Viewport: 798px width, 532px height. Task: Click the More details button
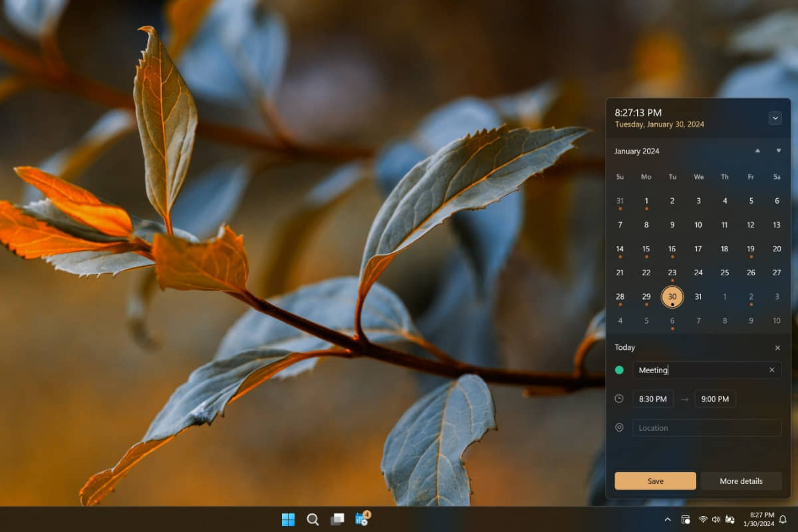741,481
